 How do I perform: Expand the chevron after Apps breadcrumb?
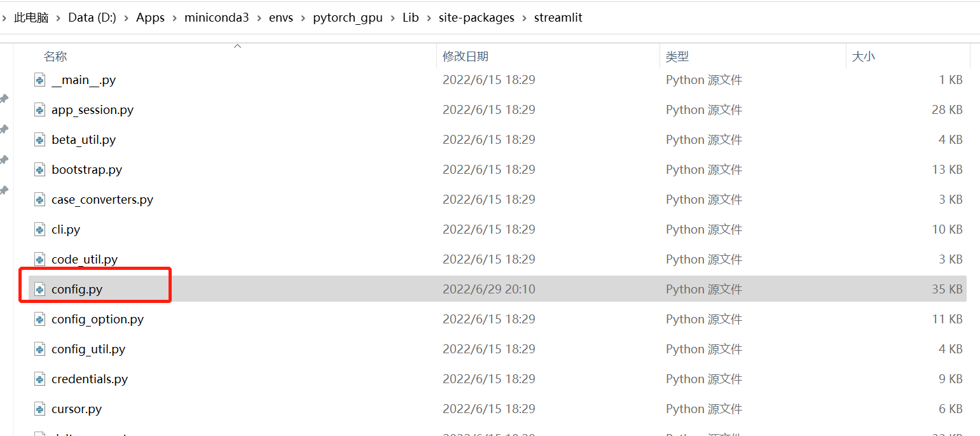tap(174, 18)
